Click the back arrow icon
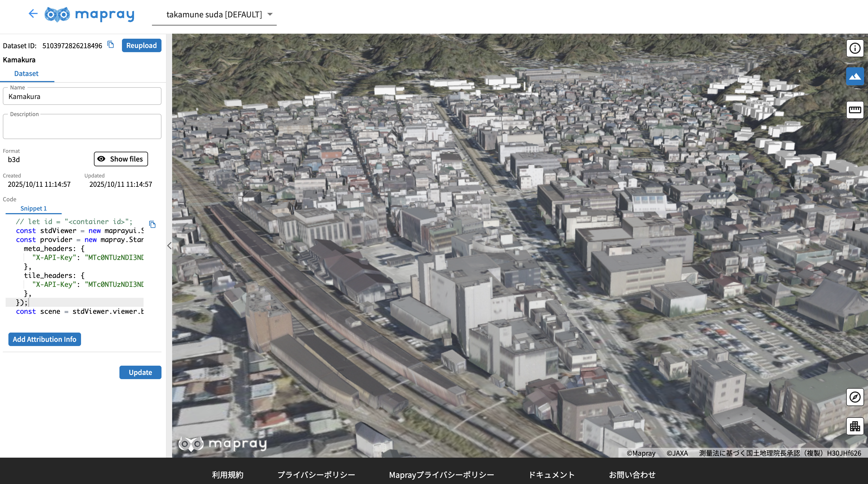868x484 pixels. [33, 14]
